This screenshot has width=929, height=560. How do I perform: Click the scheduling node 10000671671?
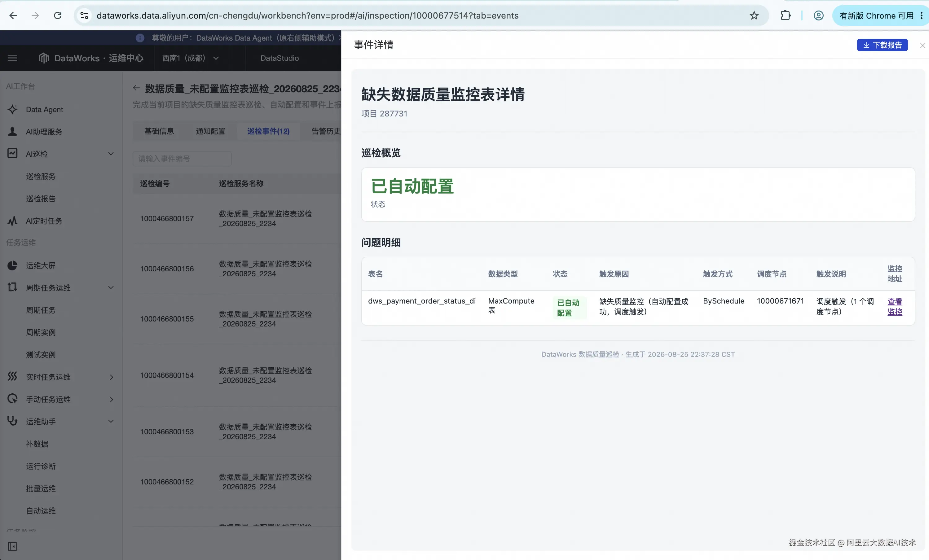coord(781,301)
